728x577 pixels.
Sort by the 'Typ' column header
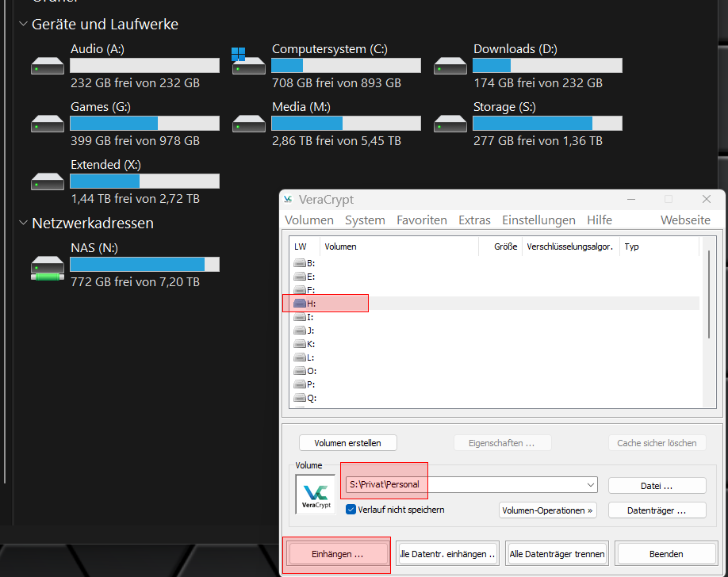click(x=659, y=246)
